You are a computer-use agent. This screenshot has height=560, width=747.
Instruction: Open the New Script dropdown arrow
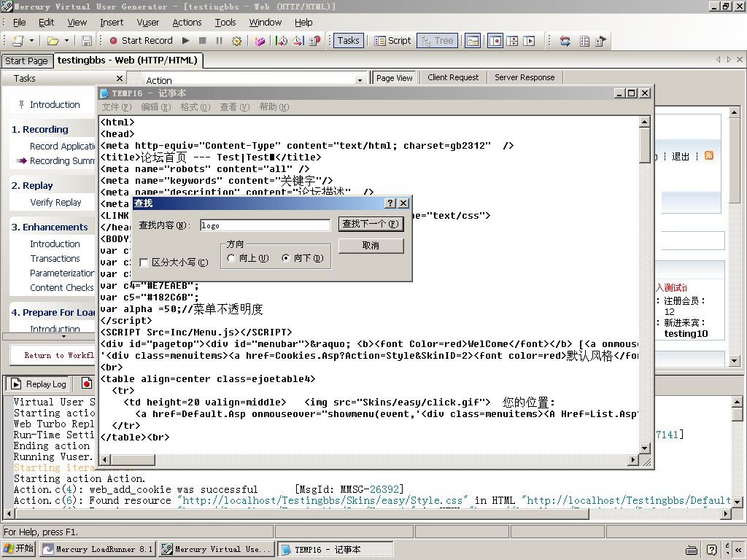tap(31, 41)
